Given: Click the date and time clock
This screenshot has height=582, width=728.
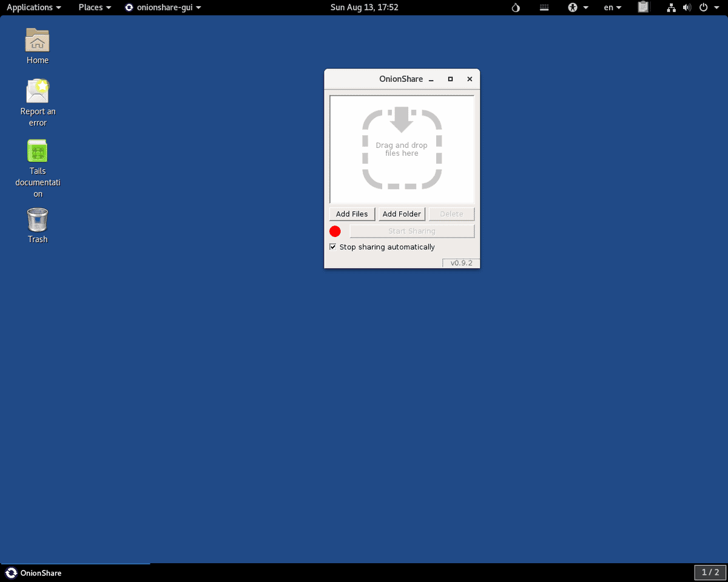Looking at the screenshot, I should pos(364,7).
